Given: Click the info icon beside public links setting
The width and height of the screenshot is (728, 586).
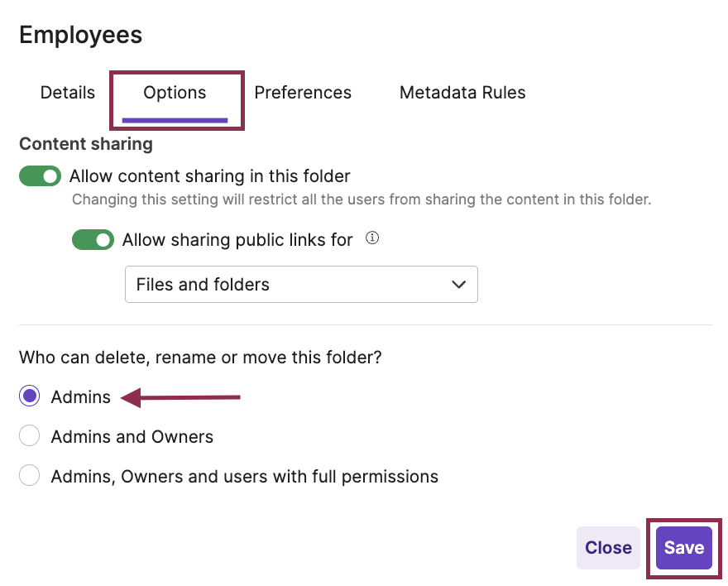Looking at the screenshot, I should coord(371,238).
